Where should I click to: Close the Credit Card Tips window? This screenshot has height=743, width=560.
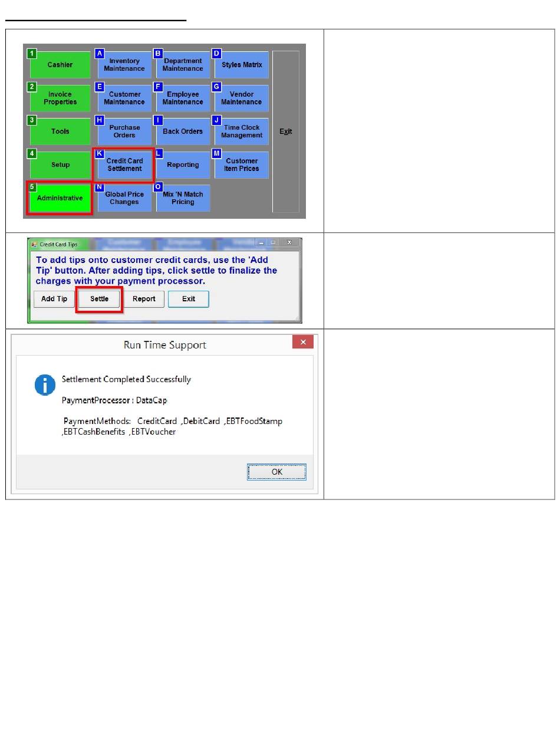pyautogui.click(x=289, y=243)
